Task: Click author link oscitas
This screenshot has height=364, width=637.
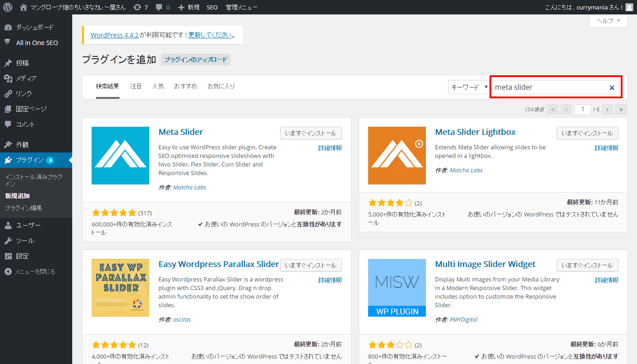Action: pyautogui.click(x=182, y=319)
